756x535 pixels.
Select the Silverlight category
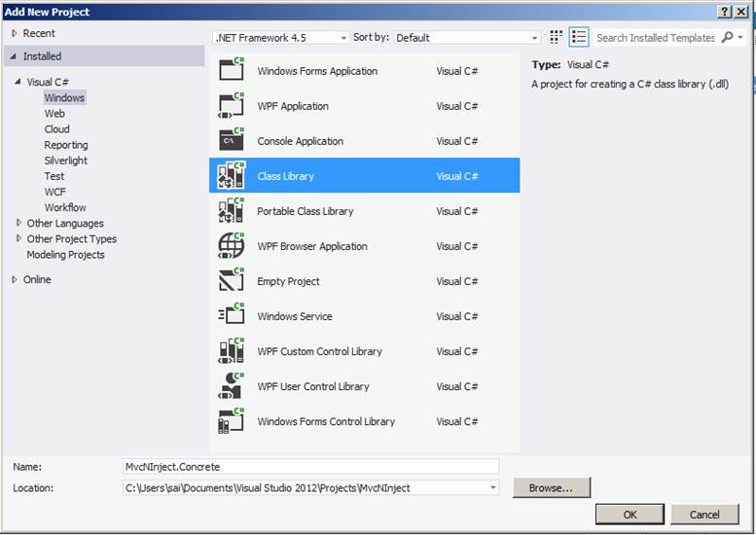click(65, 160)
